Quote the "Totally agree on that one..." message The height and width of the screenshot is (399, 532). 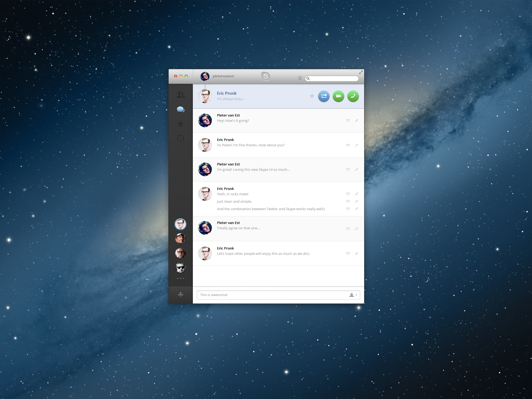[x=348, y=229]
